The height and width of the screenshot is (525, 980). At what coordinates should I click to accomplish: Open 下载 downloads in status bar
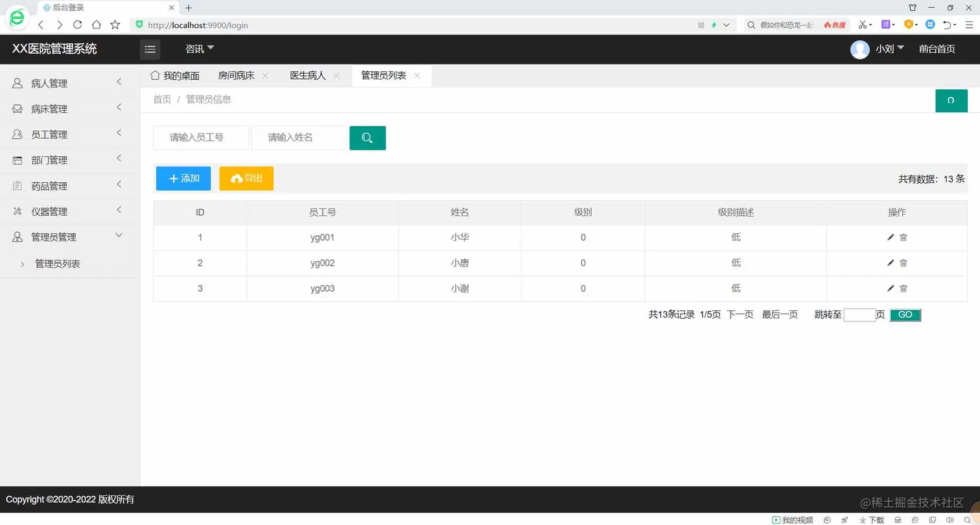point(872,520)
